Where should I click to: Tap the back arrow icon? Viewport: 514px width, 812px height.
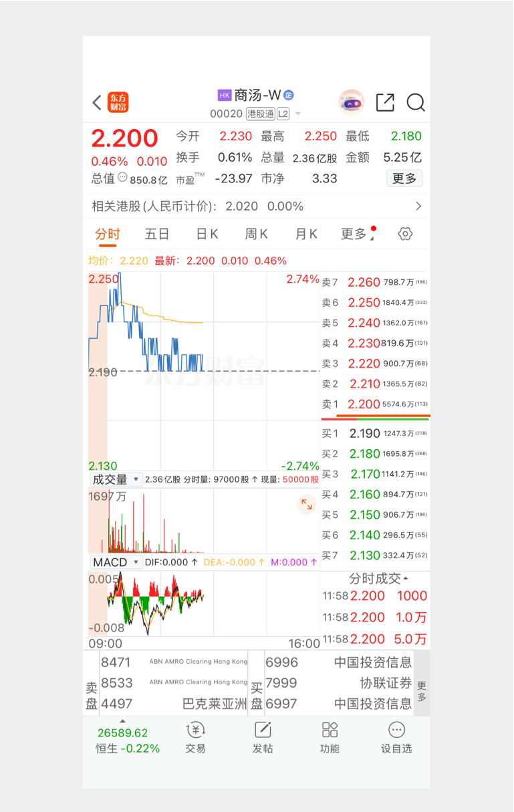point(98,102)
